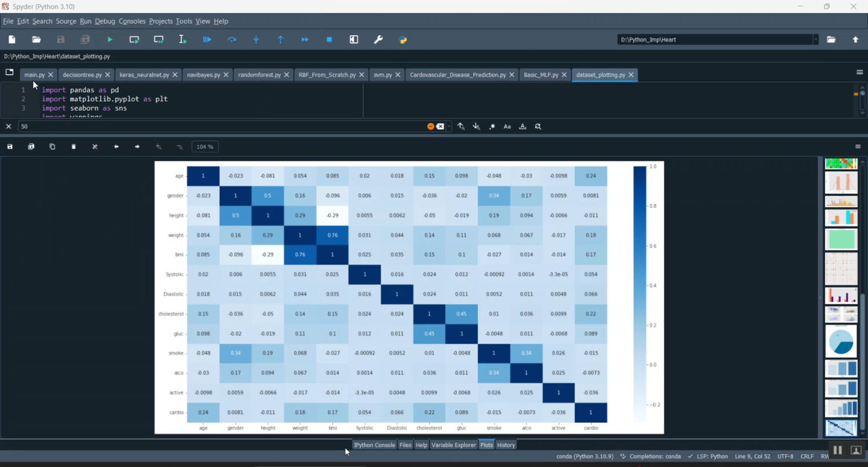Open the editor file browse tabs icon

coord(9,72)
